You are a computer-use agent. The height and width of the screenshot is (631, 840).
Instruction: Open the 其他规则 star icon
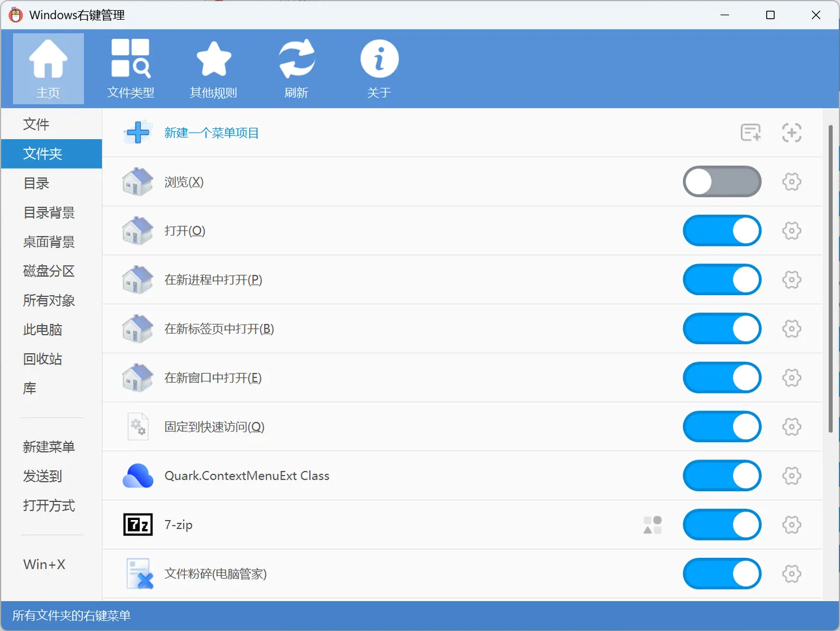click(214, 59)
